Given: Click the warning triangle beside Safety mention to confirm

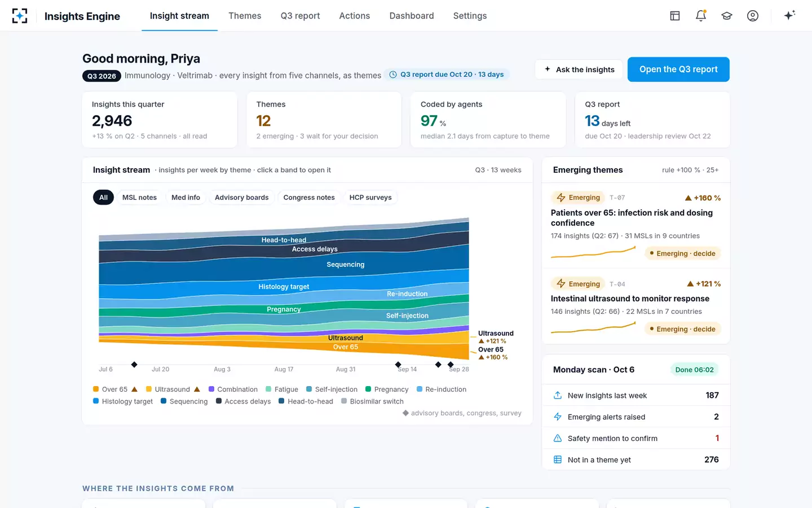Looking at the screenshot, I should [x=558, y=438].
